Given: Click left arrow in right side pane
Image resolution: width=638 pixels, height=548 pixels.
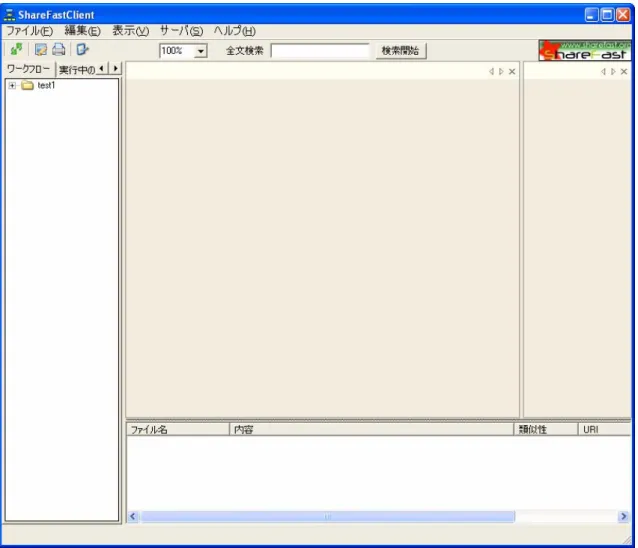Looking at the screenshot, I should click(x=603, y=72).
